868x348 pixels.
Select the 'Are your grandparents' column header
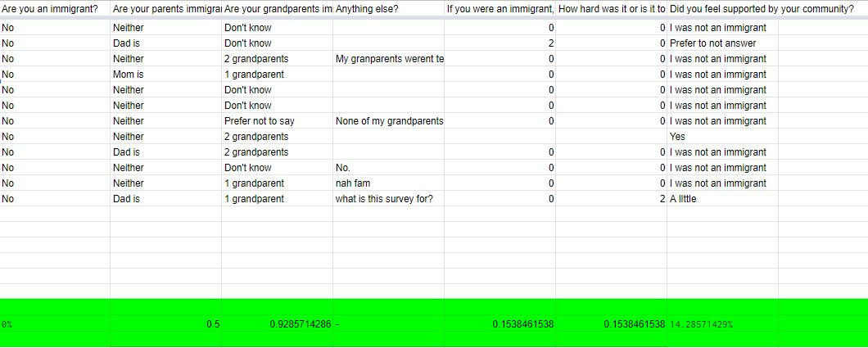pyautogui.click(x=277, y=9)
